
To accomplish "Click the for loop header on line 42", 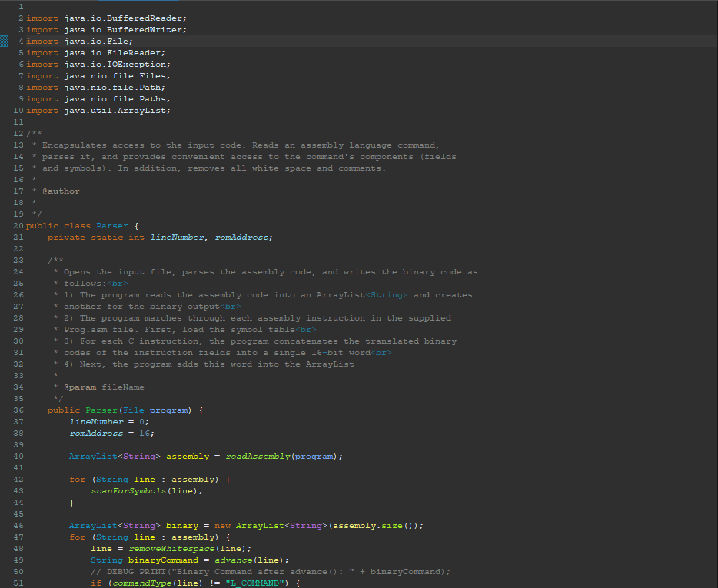I will click(149, 480).
